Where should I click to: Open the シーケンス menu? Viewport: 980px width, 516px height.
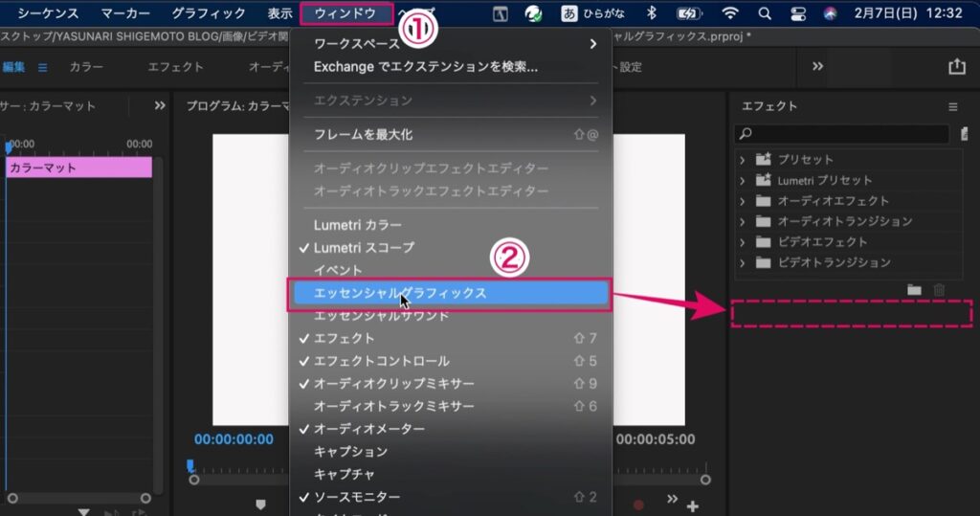[x=48, y=13]
